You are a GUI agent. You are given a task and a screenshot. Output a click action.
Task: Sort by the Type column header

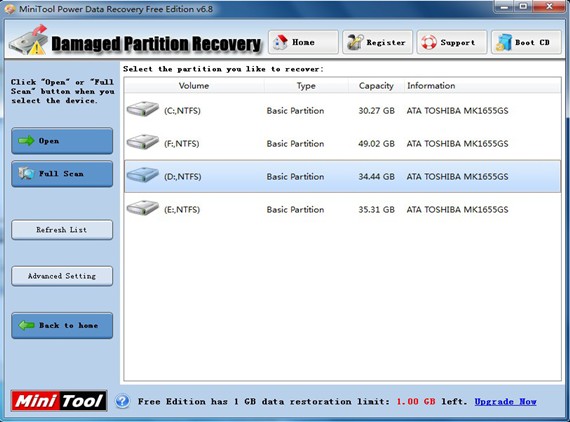306,86
